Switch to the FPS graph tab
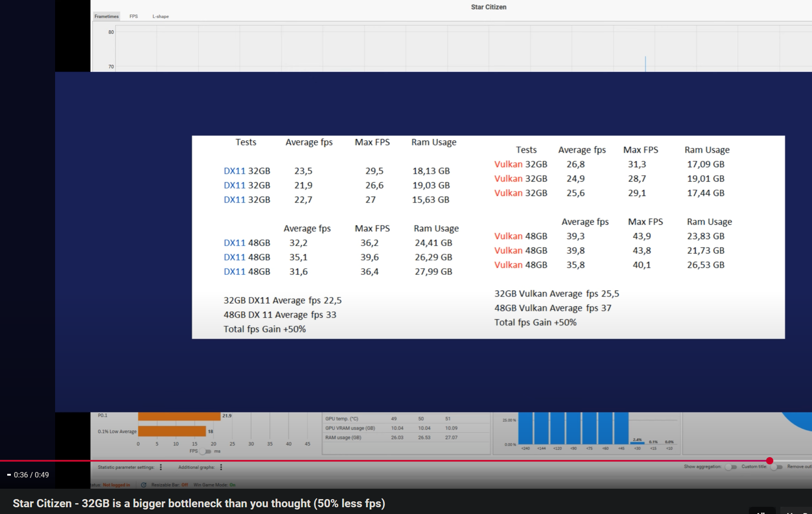The image size is (812, 514). (x=134, y=16)
